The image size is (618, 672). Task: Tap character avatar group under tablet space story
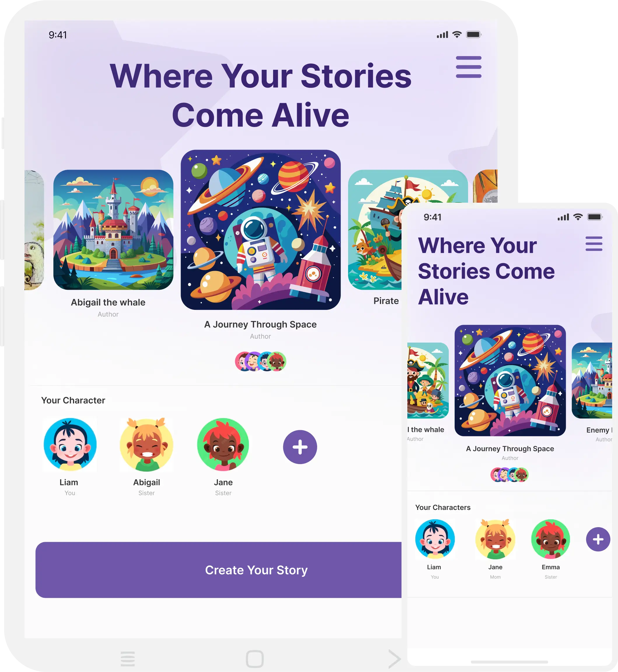pos(261,361)
